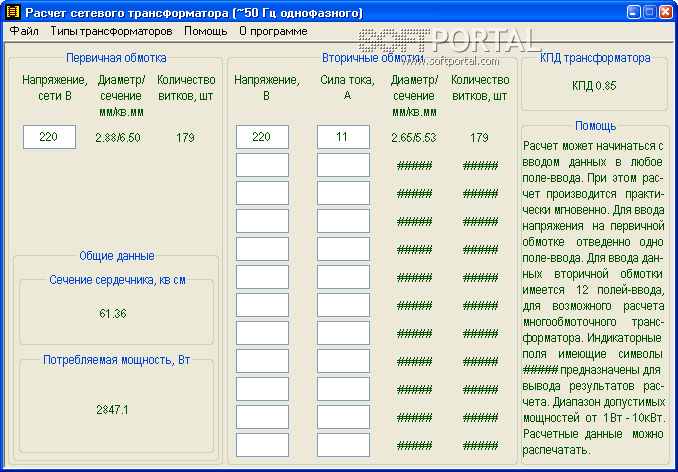
Task: Click third-row secondary voltage input field
Action: (262, 193)
